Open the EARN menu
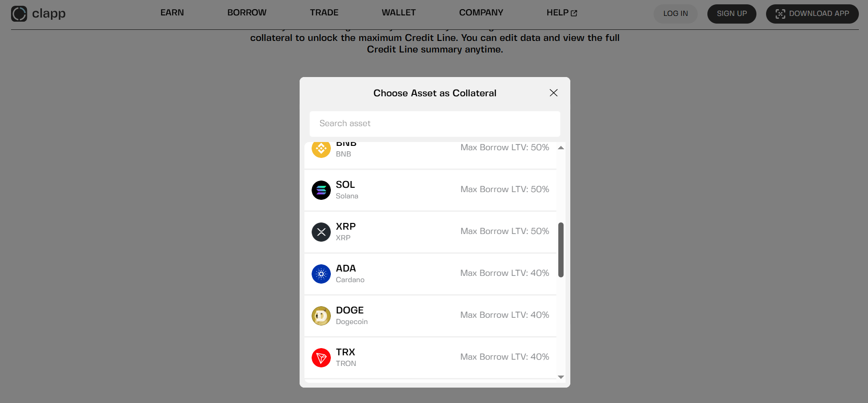This screenshot has height=403, width=868. pos(172,13)
